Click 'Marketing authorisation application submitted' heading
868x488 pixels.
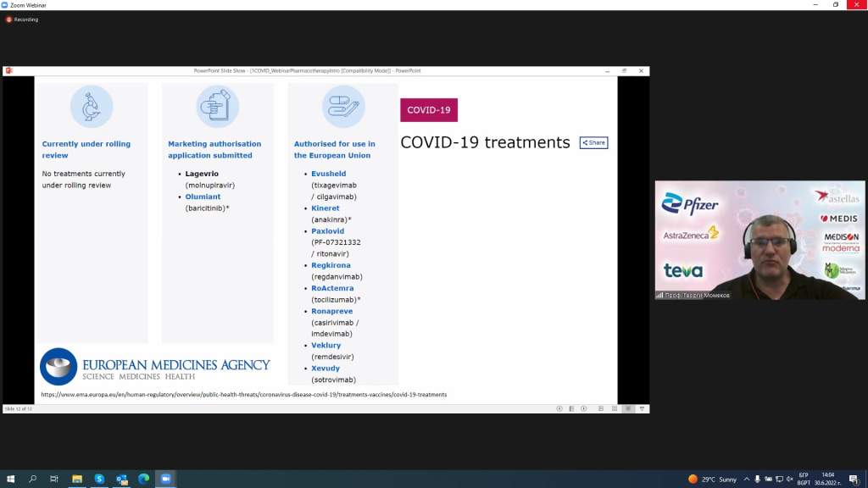tap(214, 149)
